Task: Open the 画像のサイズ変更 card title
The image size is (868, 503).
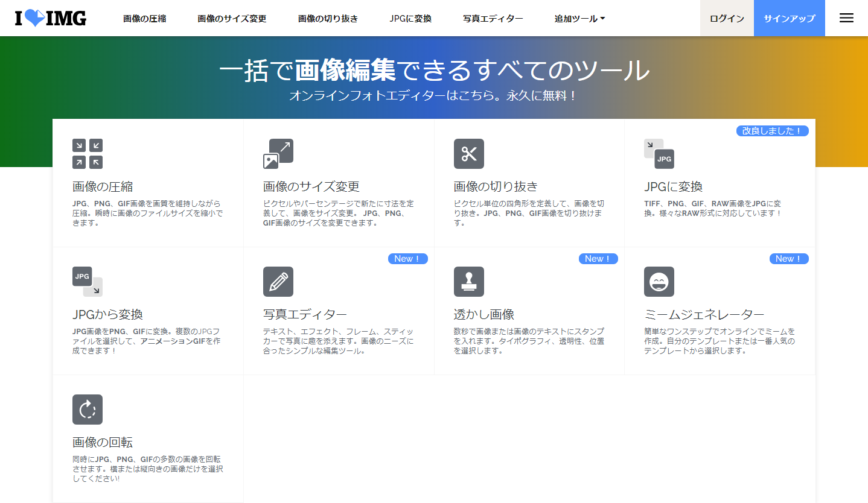Action: click(311, 187)
